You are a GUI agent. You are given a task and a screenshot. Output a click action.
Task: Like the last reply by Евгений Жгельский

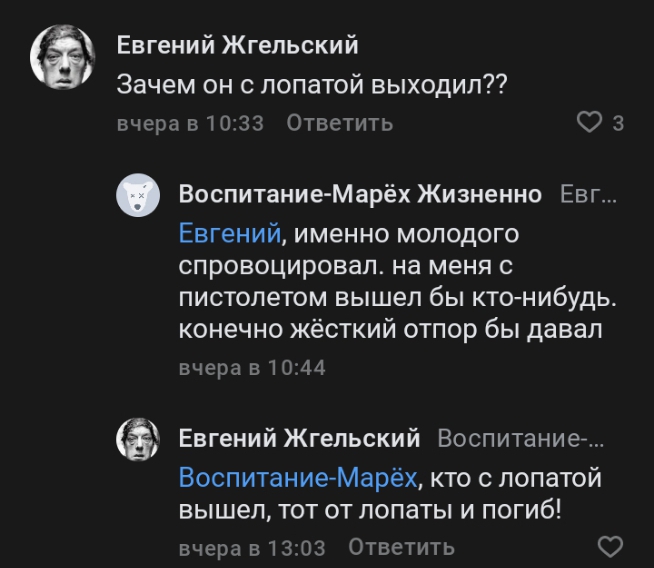pyautogui.click(x=609, y=547)
